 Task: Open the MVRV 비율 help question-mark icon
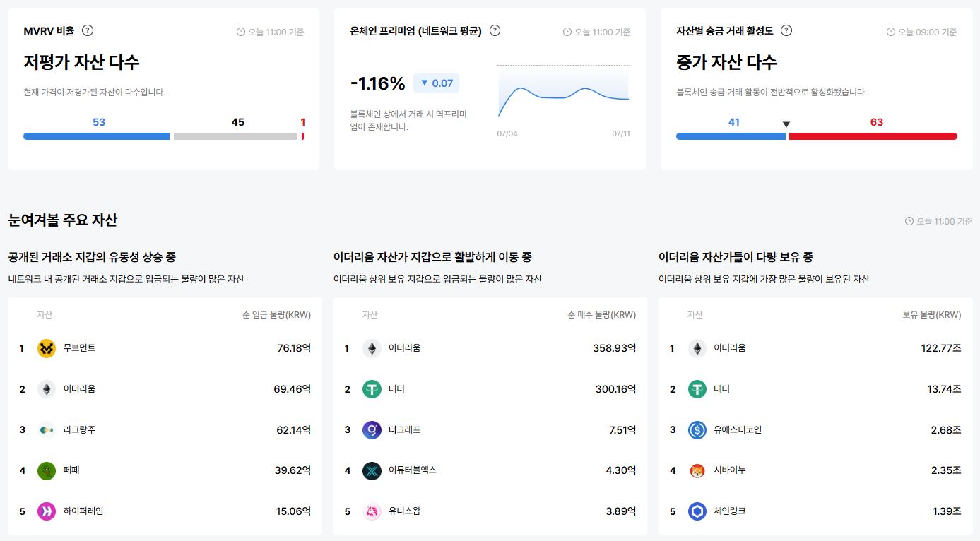coord(88,30)
